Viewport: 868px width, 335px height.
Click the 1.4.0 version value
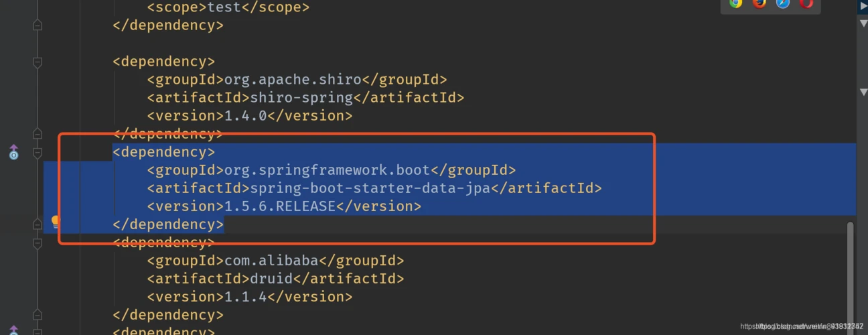tap(245, 116)
